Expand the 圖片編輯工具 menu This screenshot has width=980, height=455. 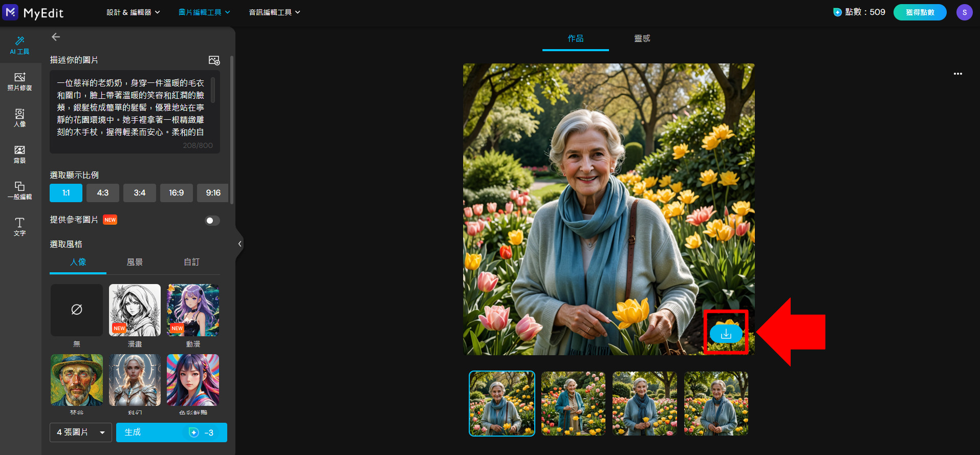click(x=204, y=12)
